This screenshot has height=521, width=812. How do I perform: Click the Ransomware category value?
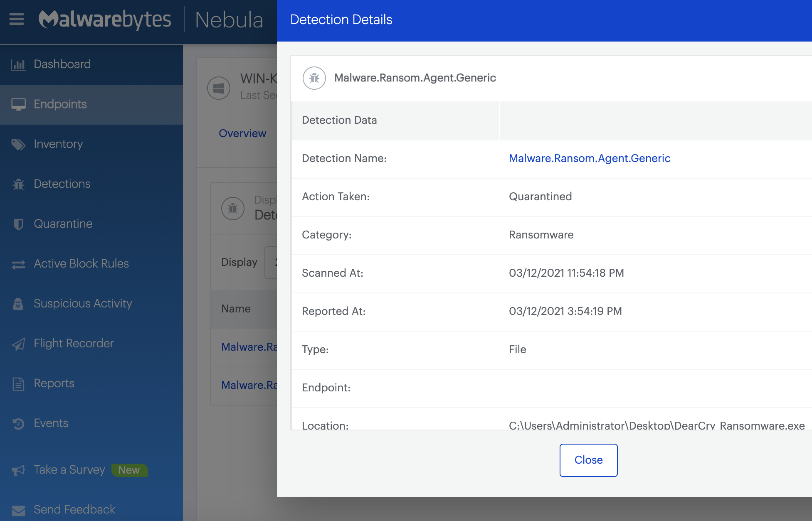pos(541,235)
